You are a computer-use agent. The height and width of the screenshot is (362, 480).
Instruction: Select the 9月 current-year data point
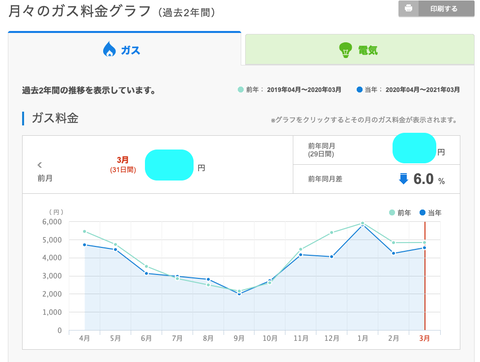(239, 294)
